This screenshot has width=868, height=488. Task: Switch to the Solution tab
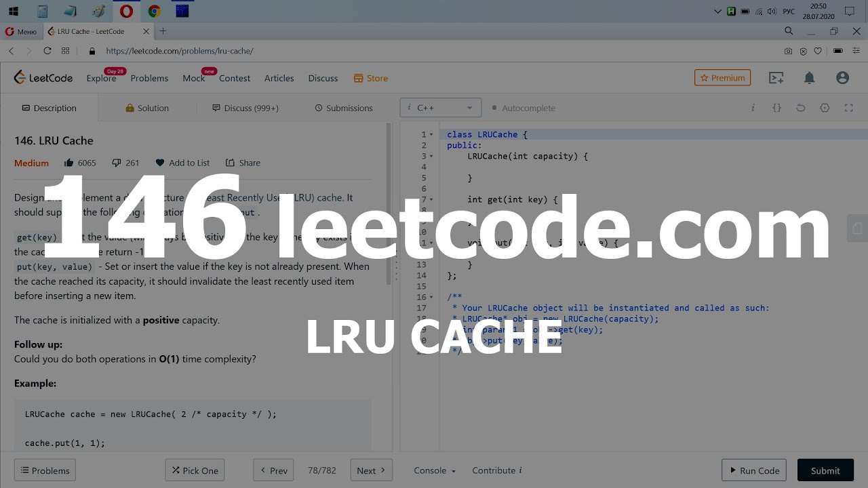click(147, 108)
